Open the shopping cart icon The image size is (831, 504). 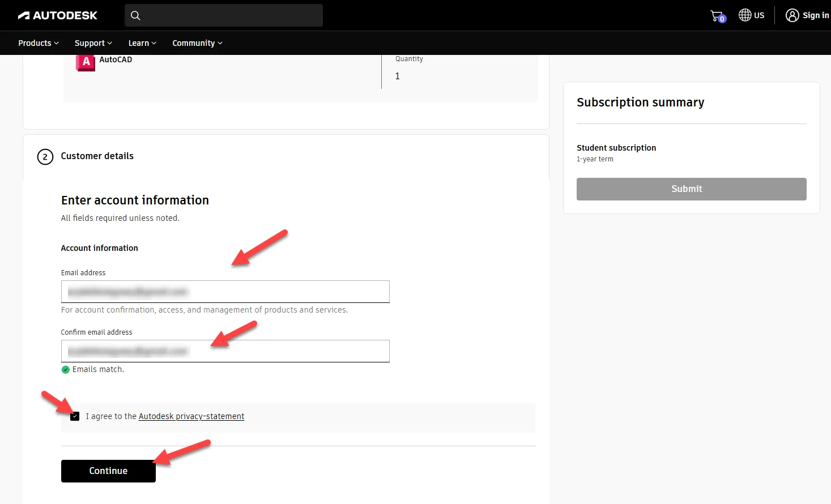click(716, 14)
